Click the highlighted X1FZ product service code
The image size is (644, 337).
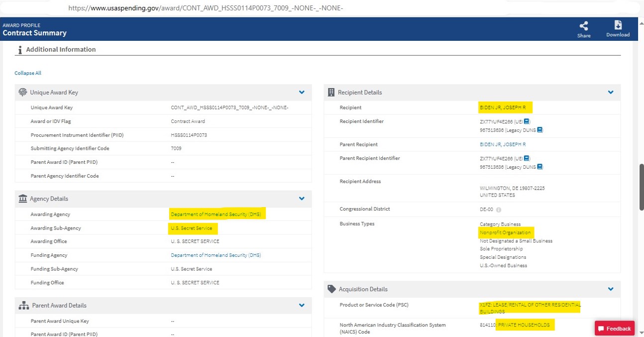[530, 308]
